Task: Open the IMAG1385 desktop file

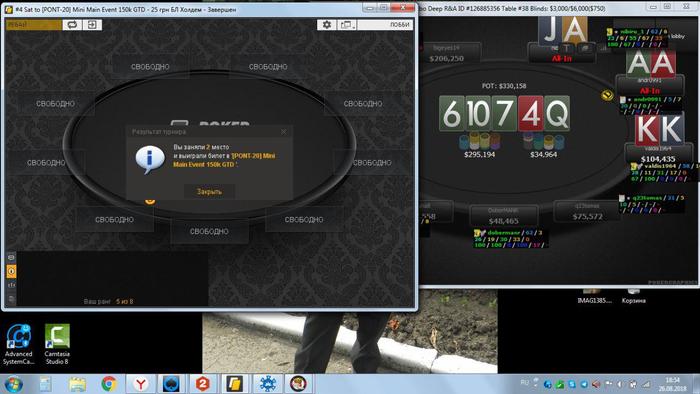Action: (595, 297)
